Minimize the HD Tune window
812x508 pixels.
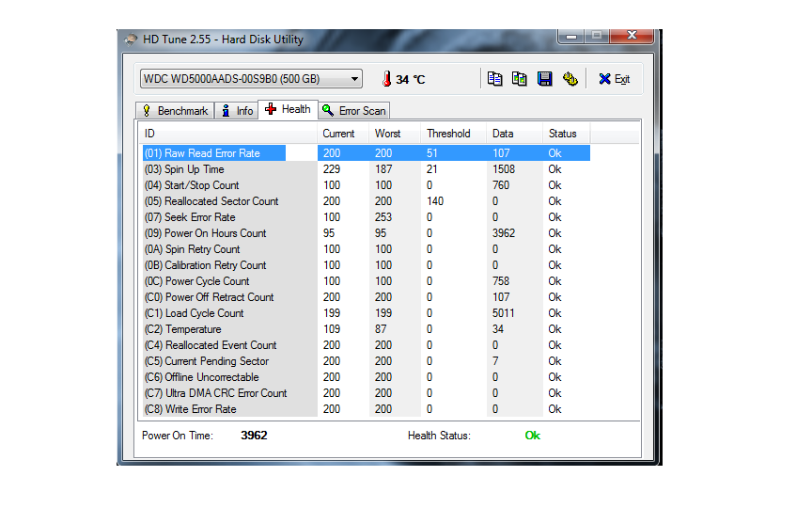click(571, 36)
